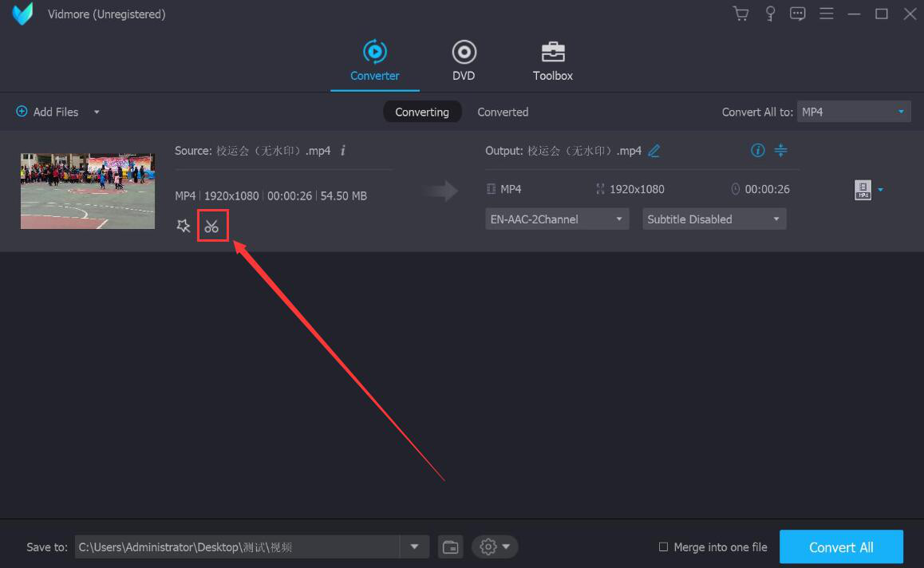Image resolution: width=924 pixels, height=568 pixels.
Task: Click the video thumbnail preview
Action: click(88, 191)
